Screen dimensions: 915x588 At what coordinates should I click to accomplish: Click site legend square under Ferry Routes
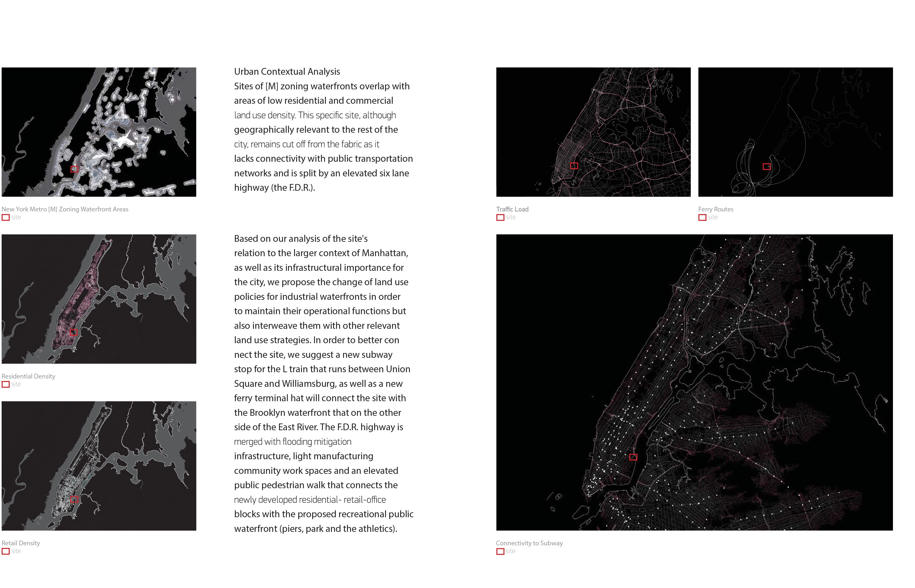tap(702, 218)
